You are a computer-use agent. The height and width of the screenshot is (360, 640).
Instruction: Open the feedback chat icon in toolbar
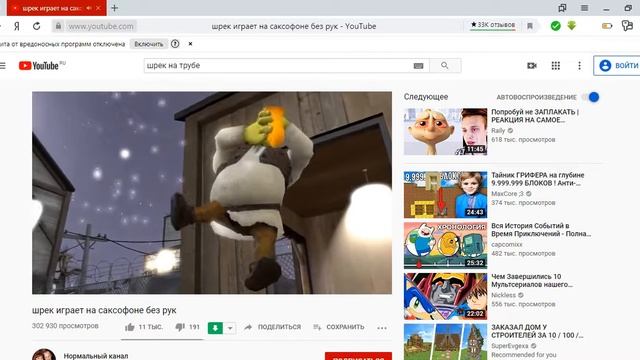(x=627, y=26)
